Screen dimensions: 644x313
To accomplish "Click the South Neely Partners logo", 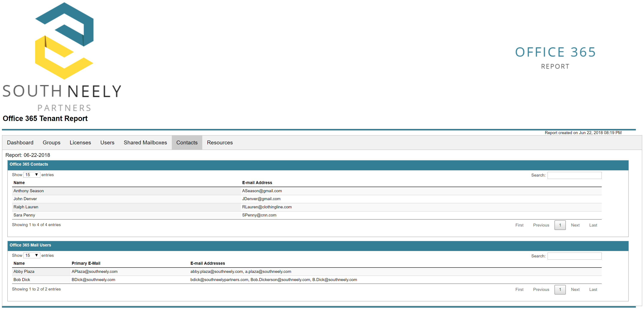I will tap(62, 57).
